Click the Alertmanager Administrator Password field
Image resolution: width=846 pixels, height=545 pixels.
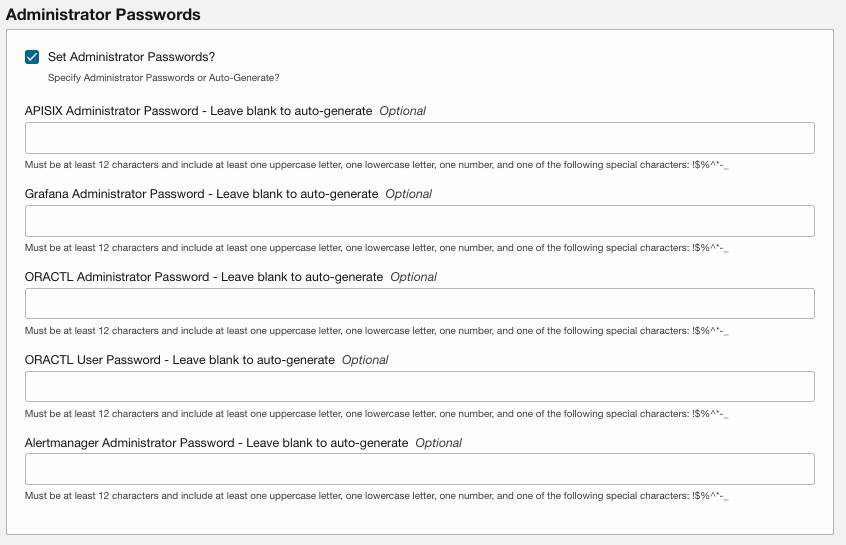pyautogui.click(x=419, y=469)
